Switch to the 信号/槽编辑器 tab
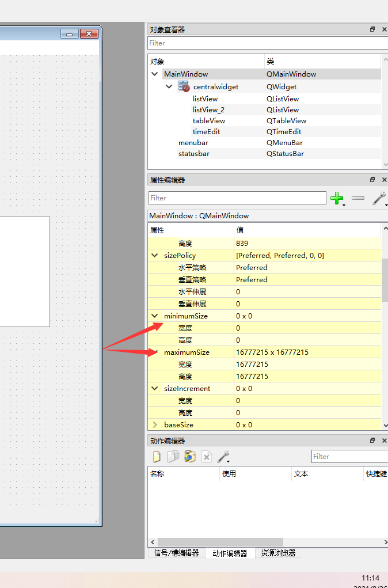Viewport: 388px width, 588px height. 176,553
